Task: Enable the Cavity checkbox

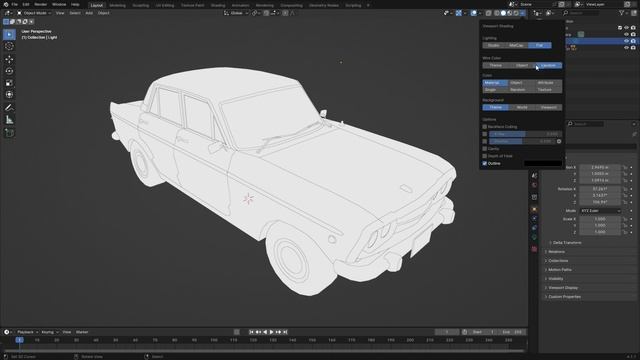Action: click(484, 149)
